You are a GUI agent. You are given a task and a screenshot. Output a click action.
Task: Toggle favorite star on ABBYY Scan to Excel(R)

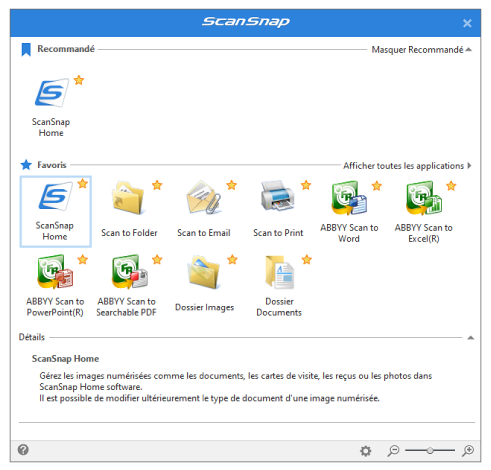click(451, 186)
